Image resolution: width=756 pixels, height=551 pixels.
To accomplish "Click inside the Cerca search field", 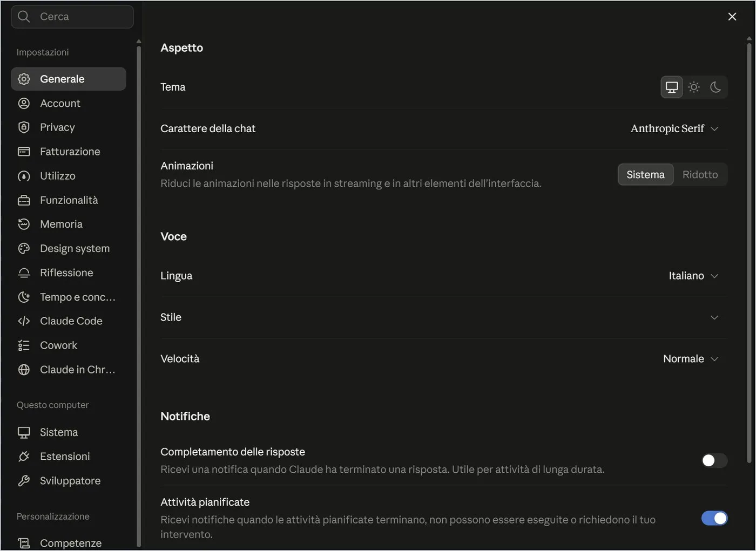I will [72, 17].
